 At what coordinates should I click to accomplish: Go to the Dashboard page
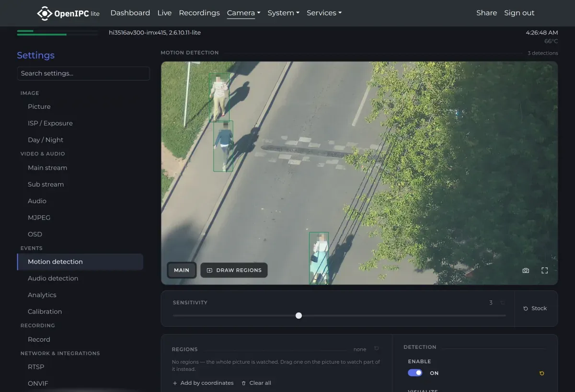click(130, 13)
